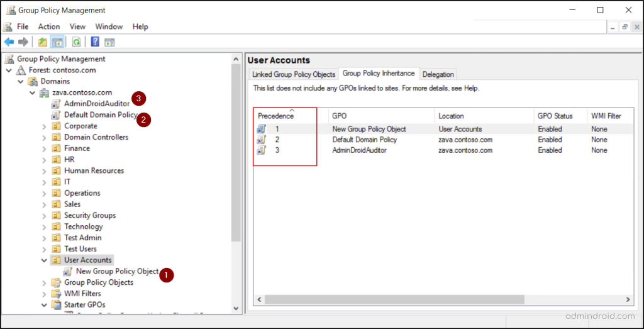Expand the Group Policy Objects container
The height and width of the screenshot is (329, 644).
coord(45,282)
